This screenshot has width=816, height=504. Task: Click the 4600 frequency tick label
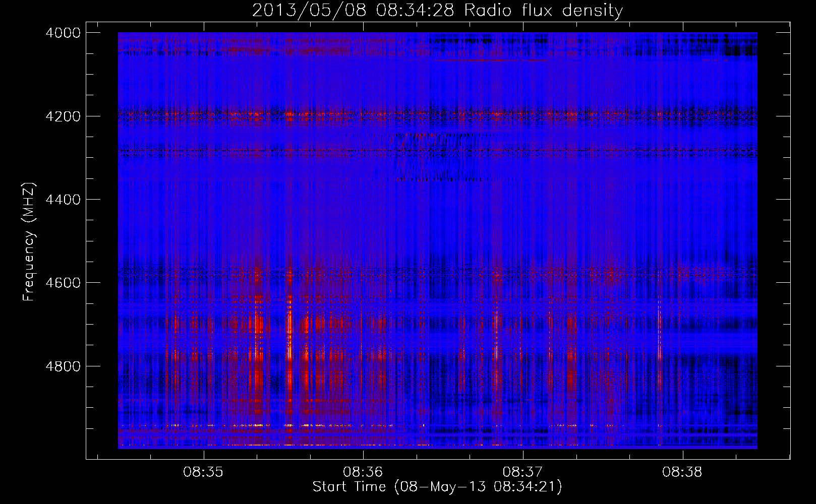point(63,283)
